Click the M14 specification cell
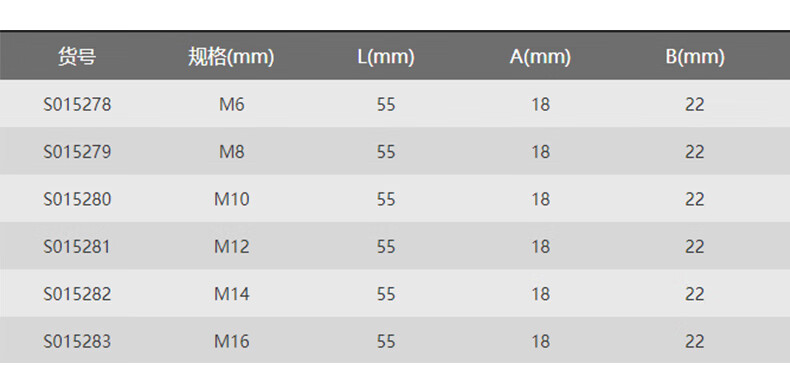The width and height of the screenshot is (790, 384). [232, 294]
